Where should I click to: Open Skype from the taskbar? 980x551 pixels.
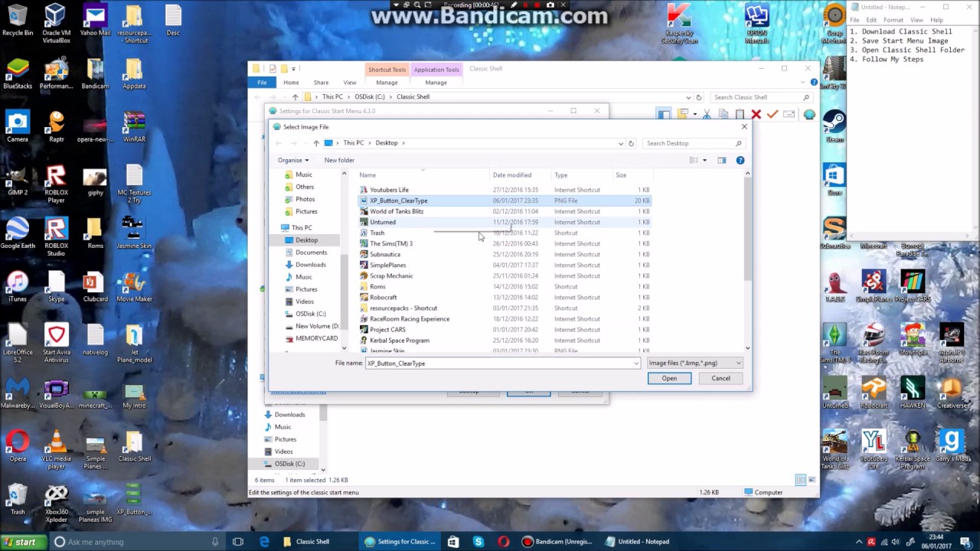pyautogui.click(x=478, y=542)
